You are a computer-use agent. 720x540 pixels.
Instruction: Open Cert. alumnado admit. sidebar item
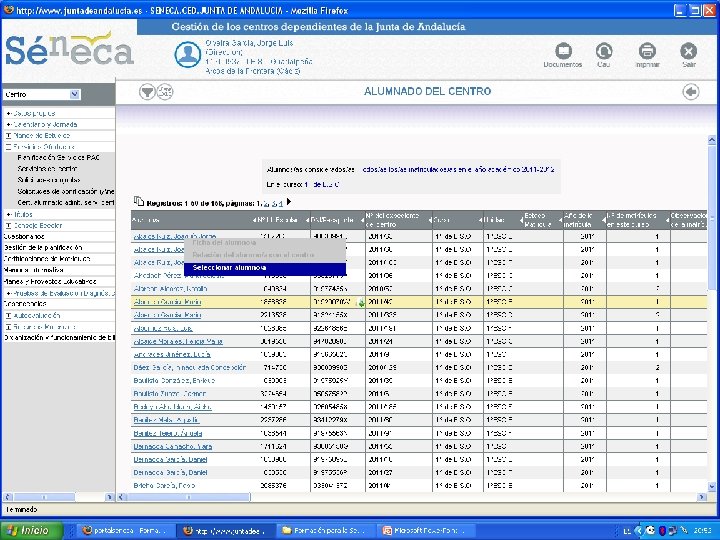(66, 203)
